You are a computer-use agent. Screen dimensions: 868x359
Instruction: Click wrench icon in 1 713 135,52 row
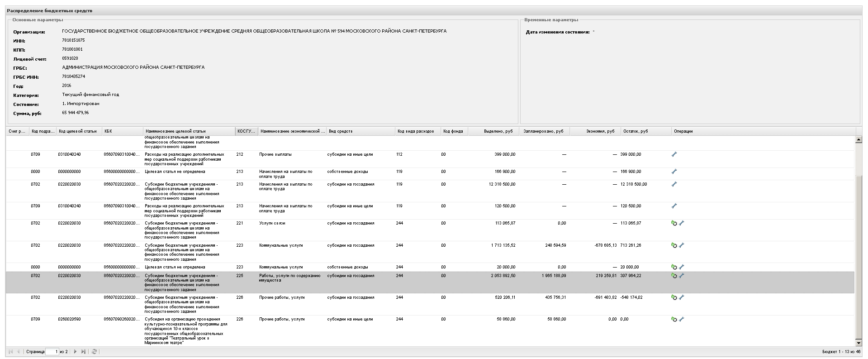(x=682, y=245)
